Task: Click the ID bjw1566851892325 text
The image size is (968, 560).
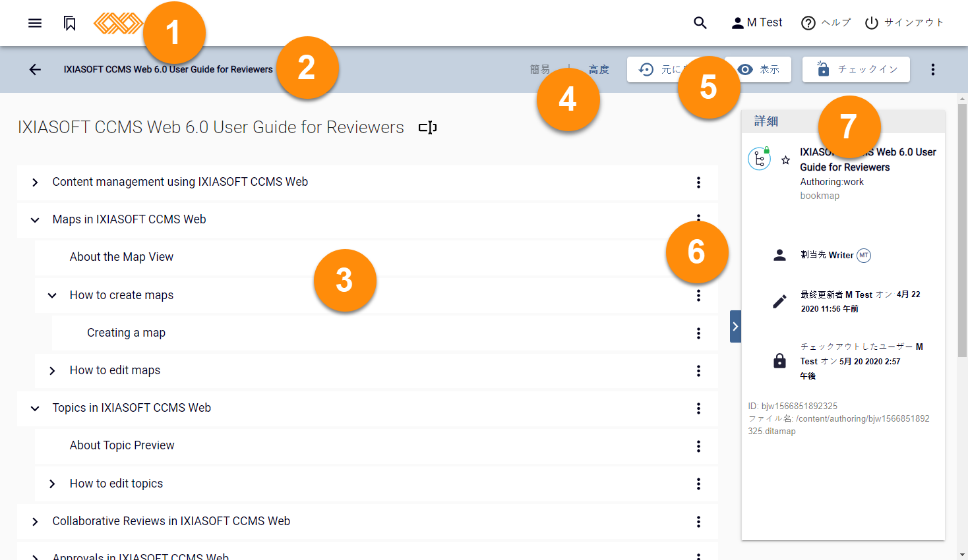Action: (x=793, y=406)
